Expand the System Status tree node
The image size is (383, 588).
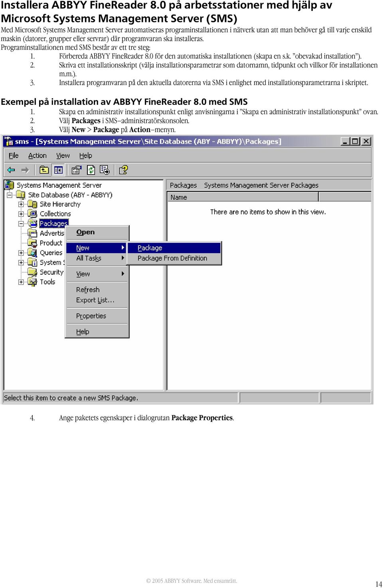(21, 263)
